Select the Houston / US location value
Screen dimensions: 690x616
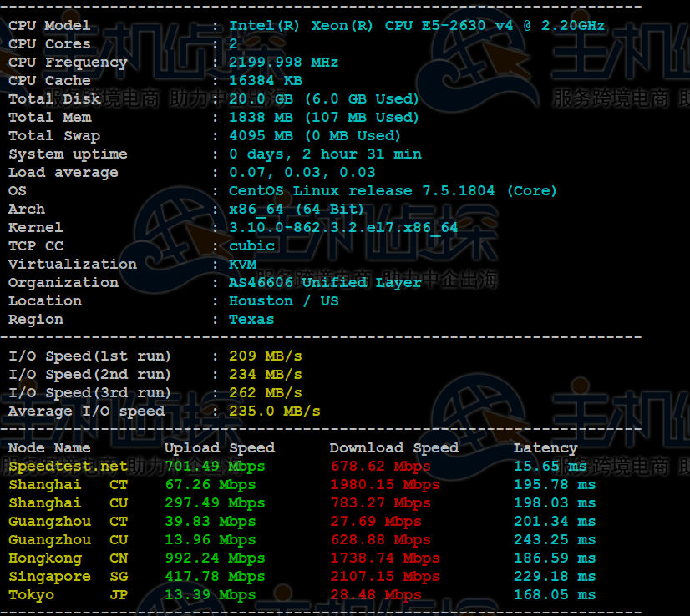pyautogui.click(x=284, y=301)
